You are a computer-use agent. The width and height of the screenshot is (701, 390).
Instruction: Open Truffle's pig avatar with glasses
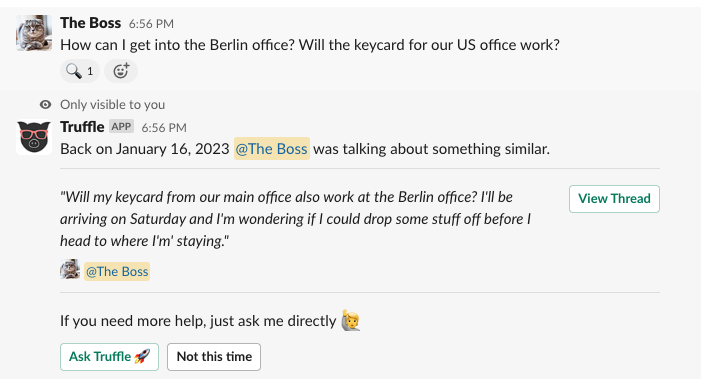[34, 138]
